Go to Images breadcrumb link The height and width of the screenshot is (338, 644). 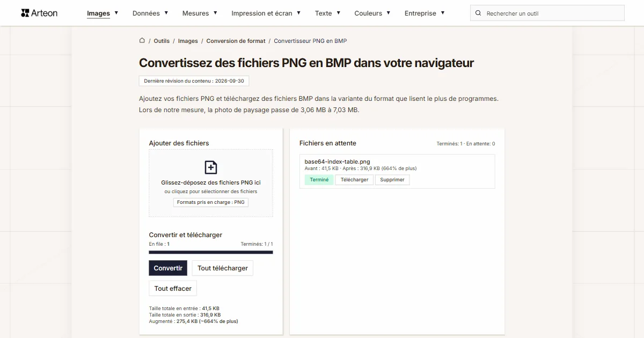point(188,41)
